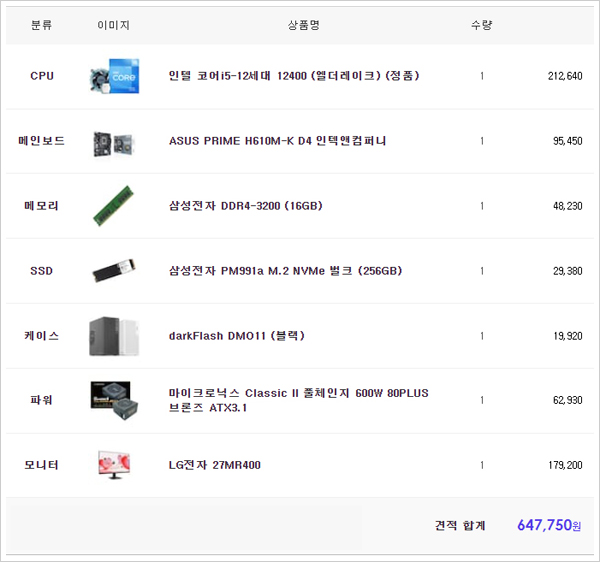Click the Micronics power supply image
600x562 pixels.
[x=114, y=400]
